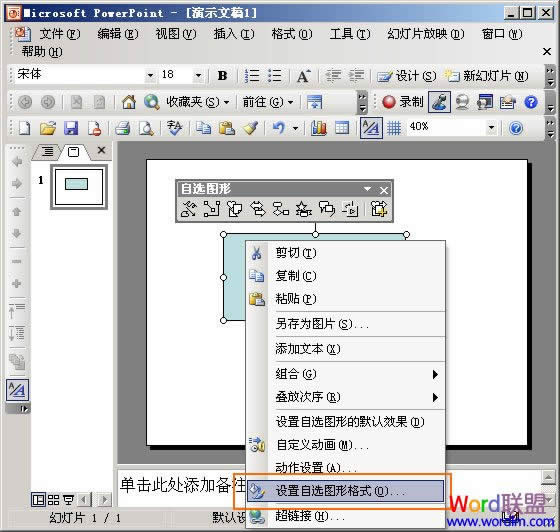
Task: Undo last action arrow icon
Action: (x=279, y=128)
